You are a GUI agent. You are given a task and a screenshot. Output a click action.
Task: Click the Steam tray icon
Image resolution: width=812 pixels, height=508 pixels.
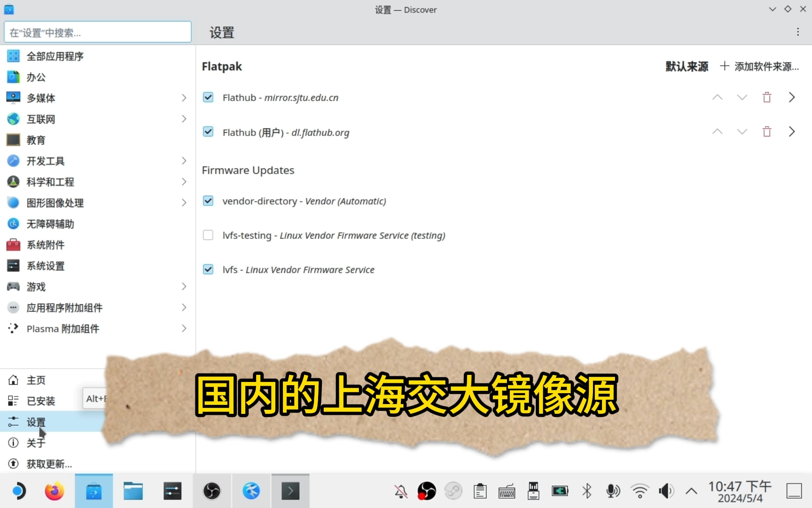tap(453, 491)
